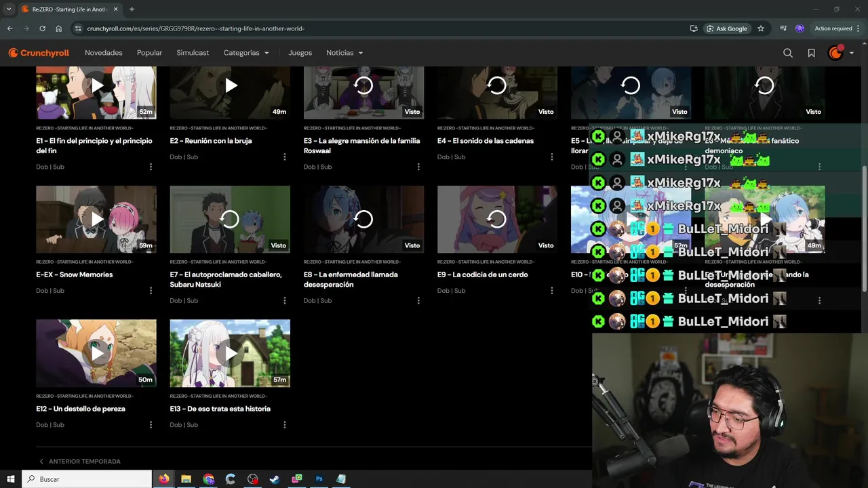This screenshot has width=868, height=488.
Task: Bookmark this page with the star icon
Action: (761, 28)
